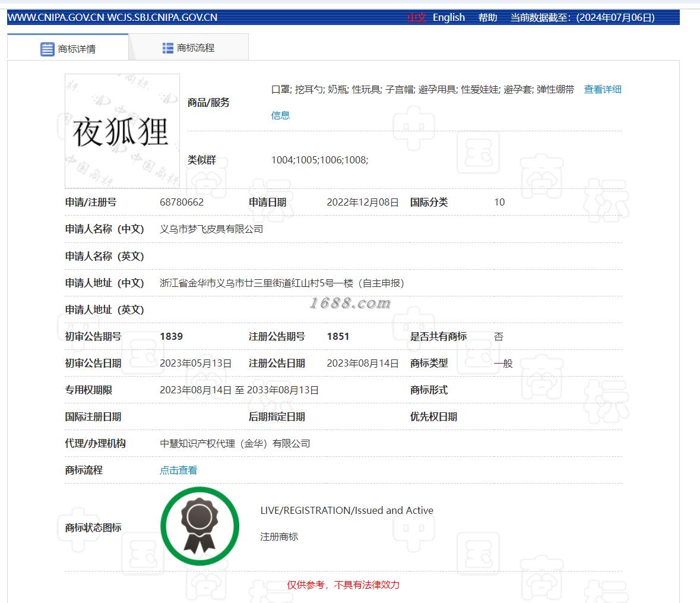Select LIVE/REGISTRATION/Issued and Active status text
The width and height of the screenshot is (700, 603).
pyautogui.click(x=347, y=510)
